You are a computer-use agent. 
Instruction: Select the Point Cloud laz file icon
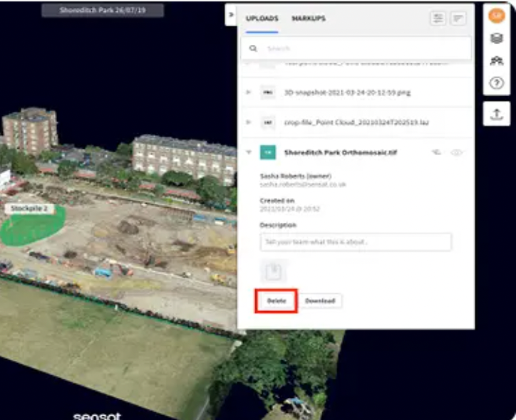[x=268, y=122]
